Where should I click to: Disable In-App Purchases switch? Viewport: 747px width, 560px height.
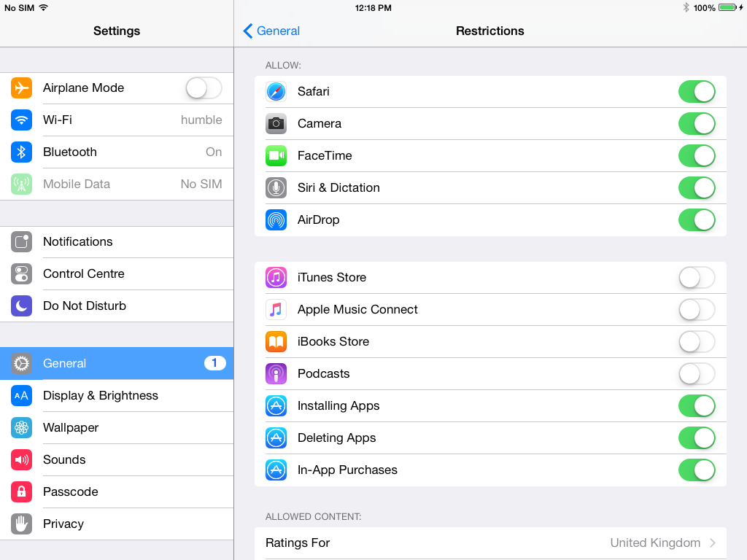(x=697, y=470)
